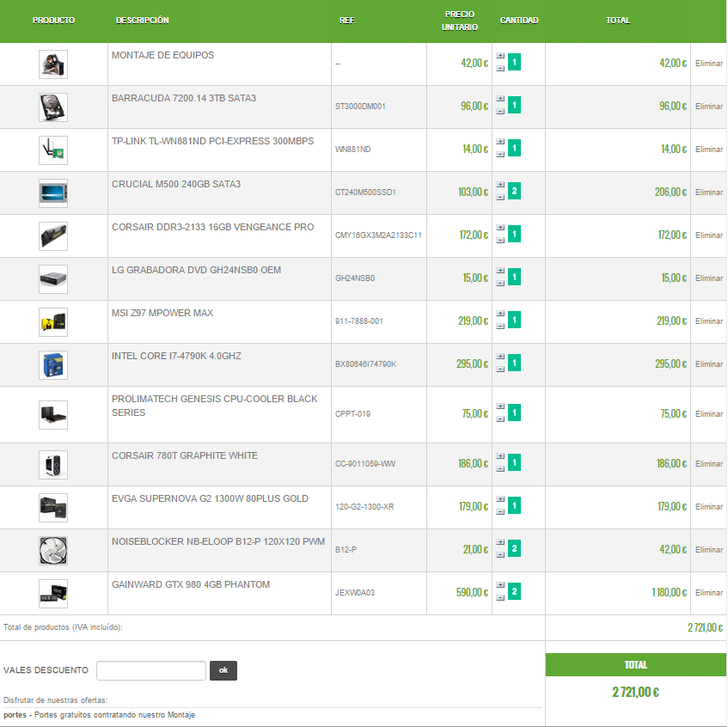Submit discount voucher with ok button
The height and width of the screenshot is (727, 728).
click(x=223, y=670)
